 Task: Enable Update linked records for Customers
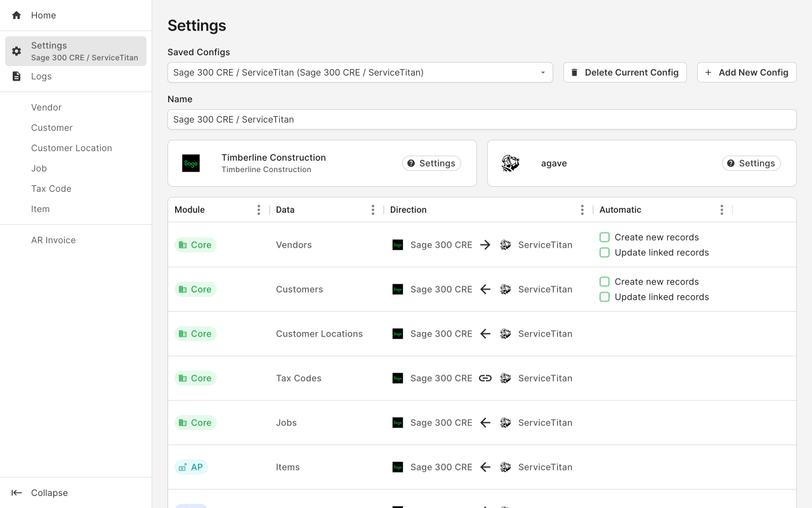point(605,297)
